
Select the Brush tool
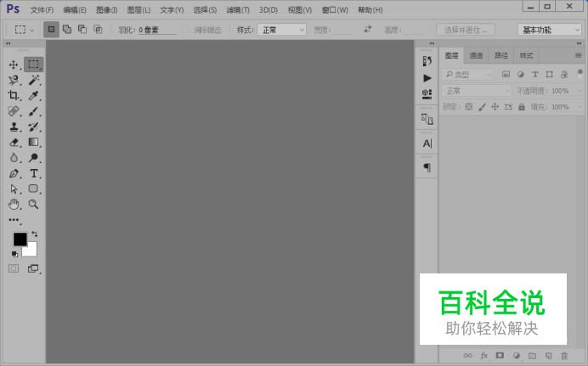point(33,111)
